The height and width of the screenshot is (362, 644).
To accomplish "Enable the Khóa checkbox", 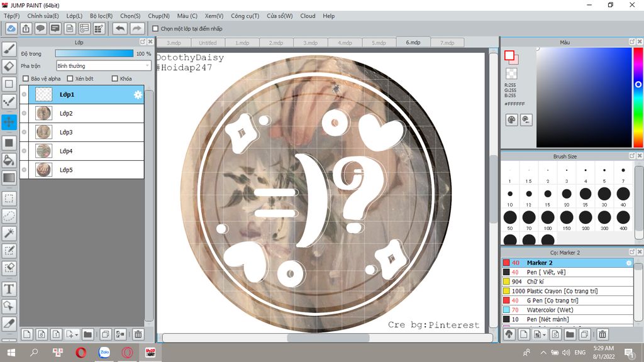I will [115, 79].
